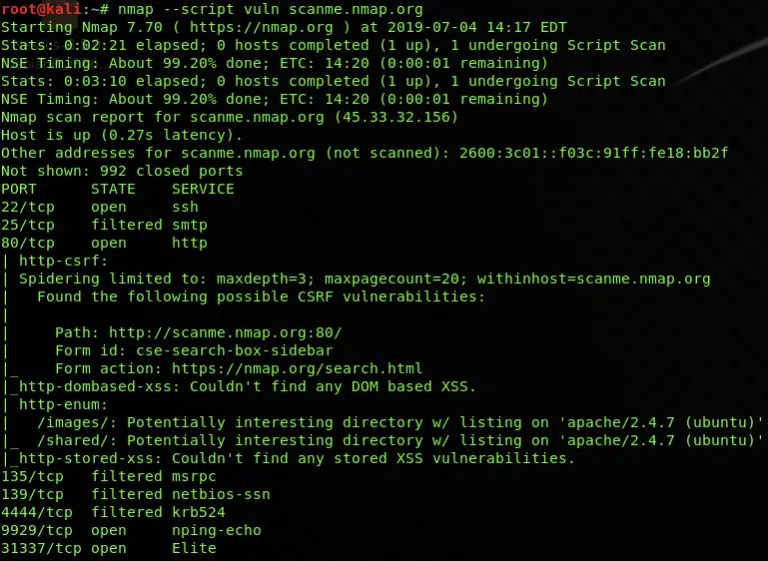Click the http-enum script heading
Viewport: 768px width, 561px height.
(x=63, y=405)
